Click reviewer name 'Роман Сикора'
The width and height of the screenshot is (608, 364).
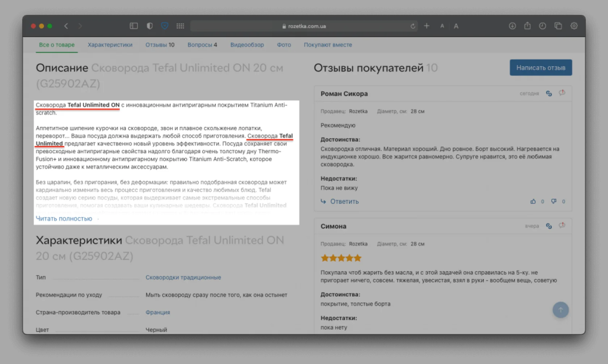click(344, 94)
